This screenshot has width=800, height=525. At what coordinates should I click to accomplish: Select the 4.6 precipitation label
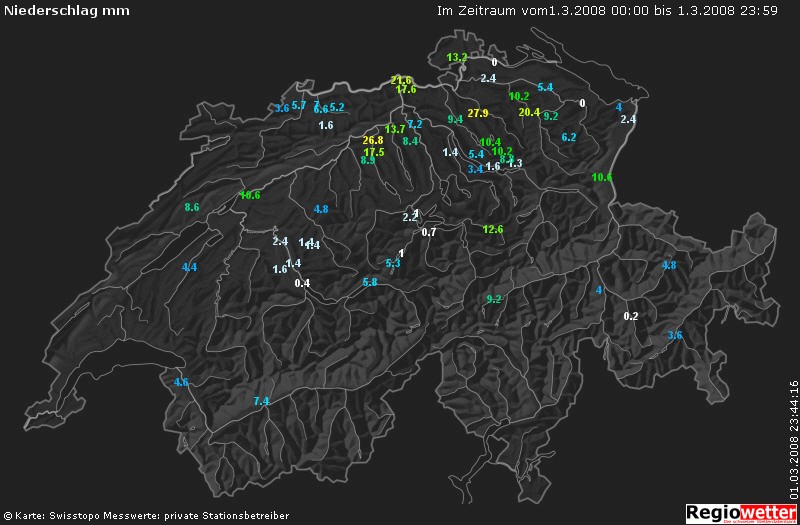point(181,382)
